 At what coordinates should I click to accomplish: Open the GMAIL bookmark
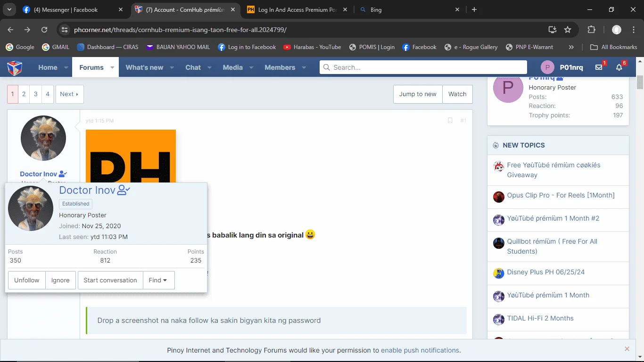[56, 47]
